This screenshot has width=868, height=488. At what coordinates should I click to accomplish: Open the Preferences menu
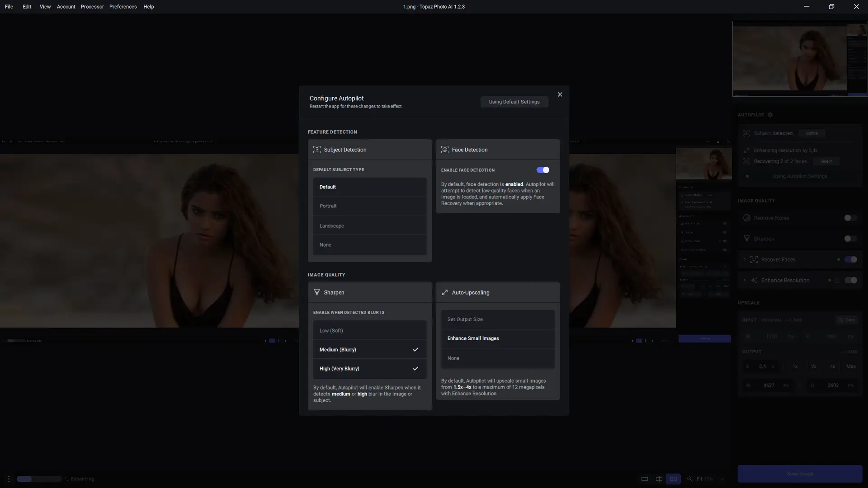tap(123, 7)
